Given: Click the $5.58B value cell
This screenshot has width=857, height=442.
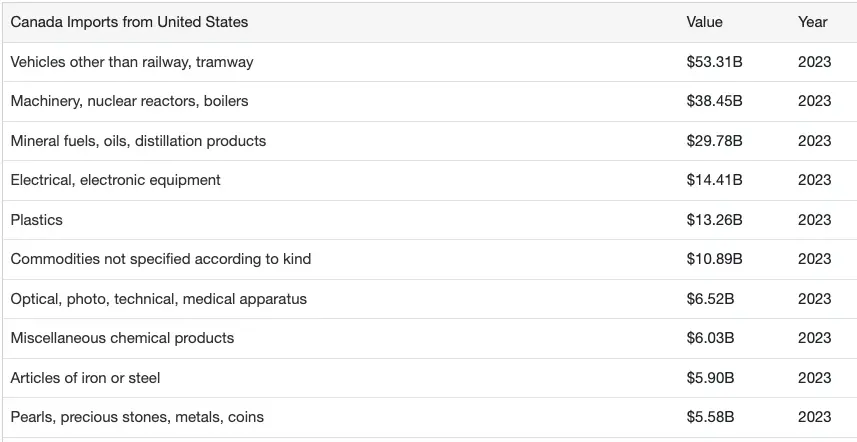Looking at the screenshot, I should tap(710, 417).
